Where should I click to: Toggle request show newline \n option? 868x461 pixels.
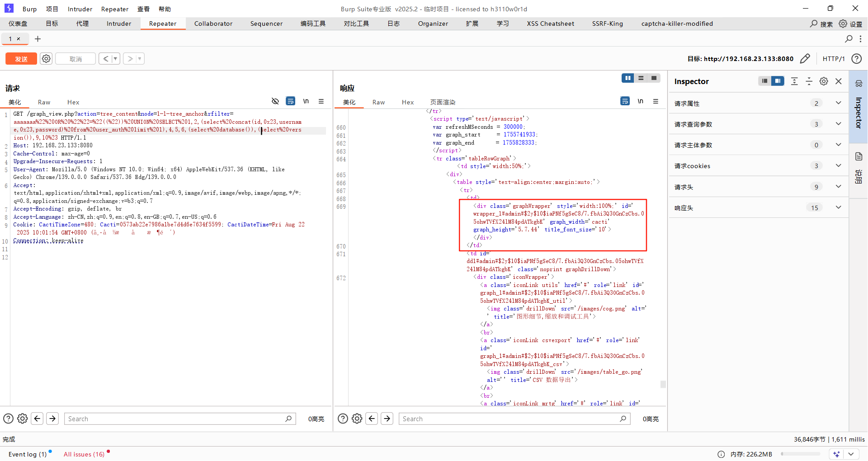(x=306, y=101)
